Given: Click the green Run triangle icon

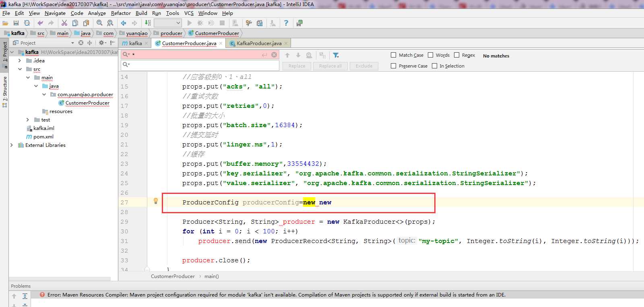Looking at the screenshot, I should [x=190, y=23].
